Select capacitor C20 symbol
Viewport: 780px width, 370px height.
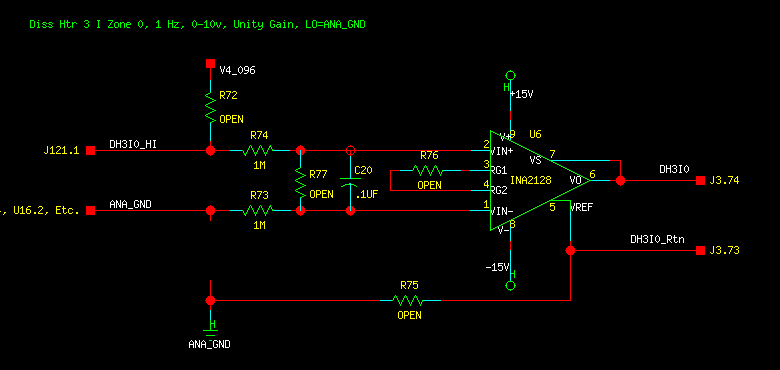[351, 181]
